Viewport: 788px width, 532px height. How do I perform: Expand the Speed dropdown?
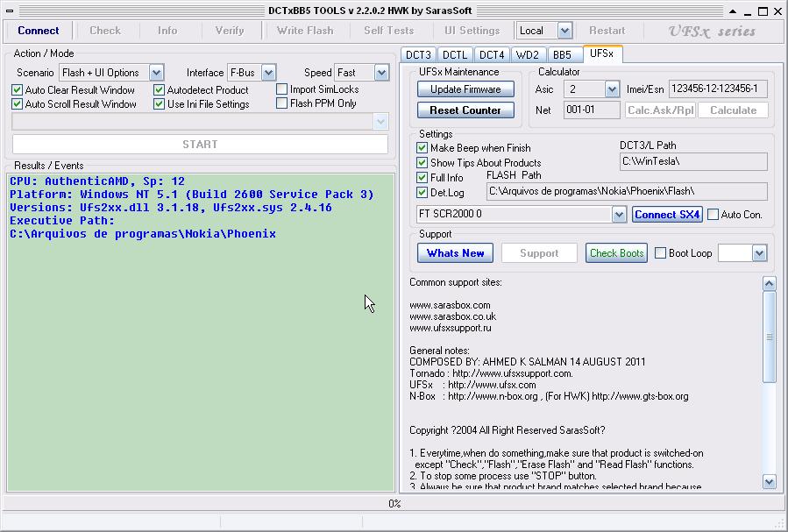click(x=381, y=73)
